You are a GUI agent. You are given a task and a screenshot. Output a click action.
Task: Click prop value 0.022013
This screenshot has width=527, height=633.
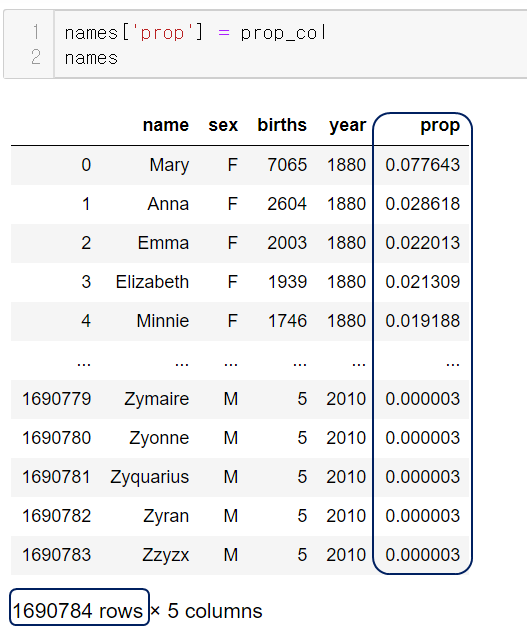coord(422,243)
